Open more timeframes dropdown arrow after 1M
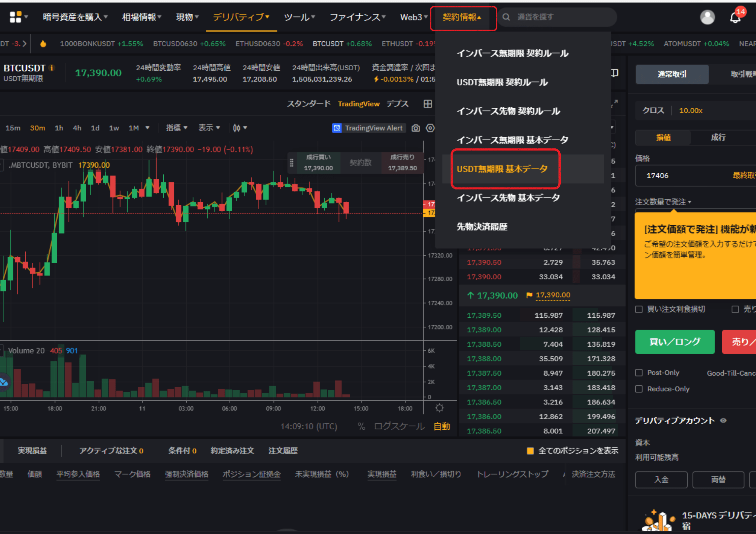Image resolution: width=756 pixels, height=534 pixels. (x=147, y=128)
